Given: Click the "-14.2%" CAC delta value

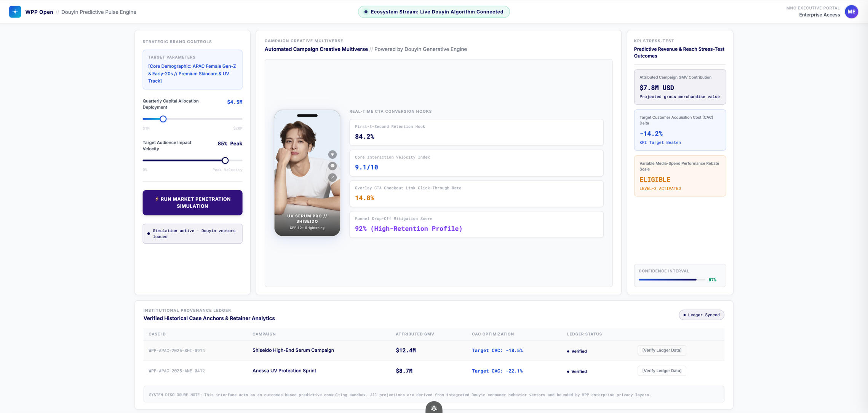Looking at the screenshot, I should 651,134.
